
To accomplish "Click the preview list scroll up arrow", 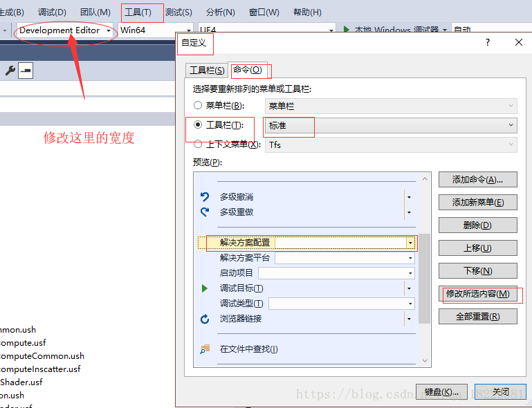I will [425, 178].
